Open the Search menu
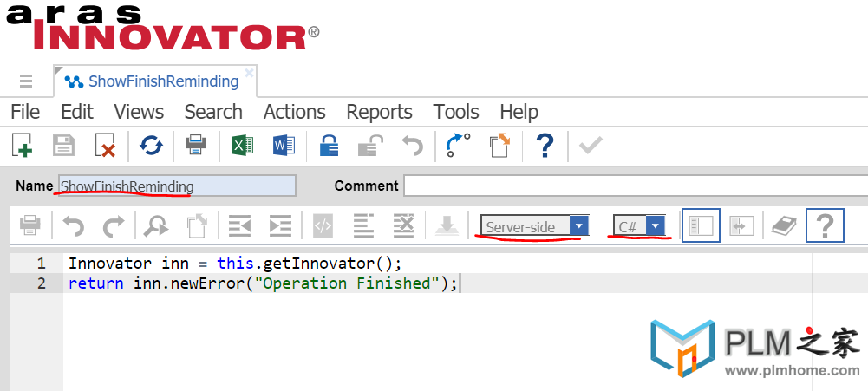868x391 pixels. coord(213,112)
